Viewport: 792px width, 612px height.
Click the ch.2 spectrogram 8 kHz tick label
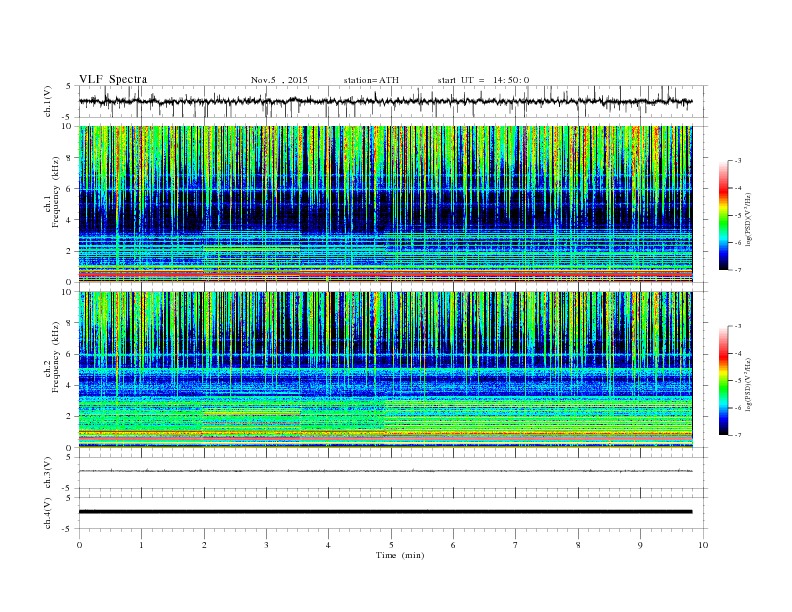pyautogui.click(x=69, y=323)
